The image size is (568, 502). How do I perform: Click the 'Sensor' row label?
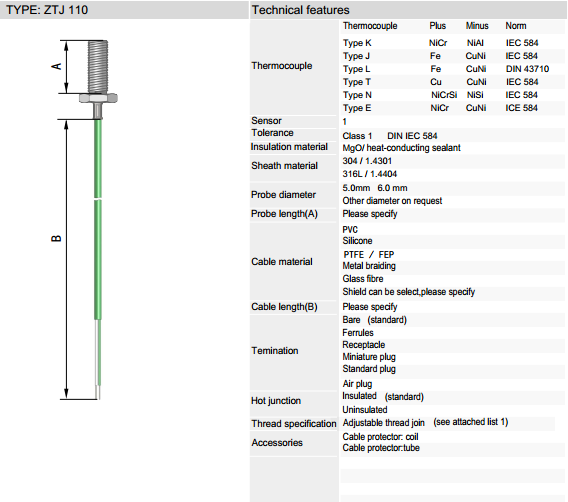pos(266,121)
